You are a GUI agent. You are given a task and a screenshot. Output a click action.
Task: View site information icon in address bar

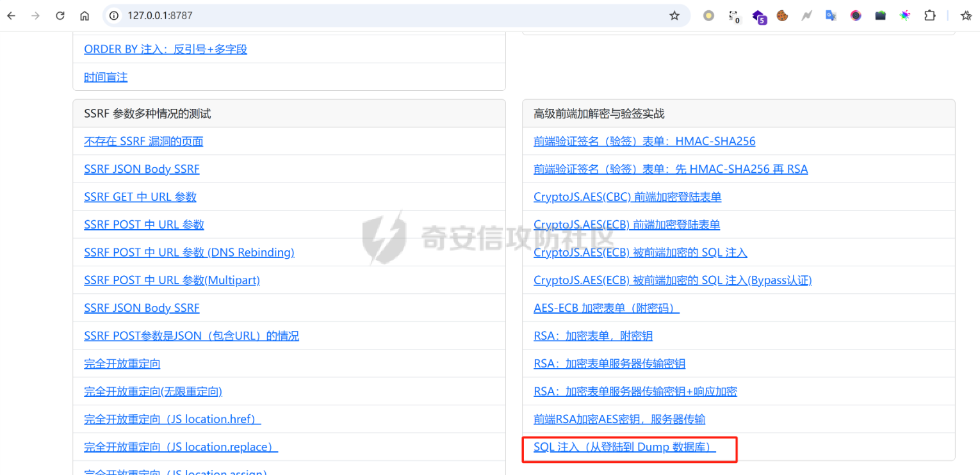(x=115, y=16)
